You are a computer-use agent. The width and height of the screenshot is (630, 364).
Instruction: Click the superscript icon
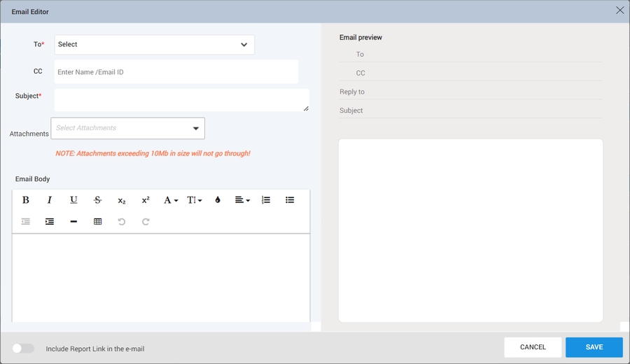146,200
